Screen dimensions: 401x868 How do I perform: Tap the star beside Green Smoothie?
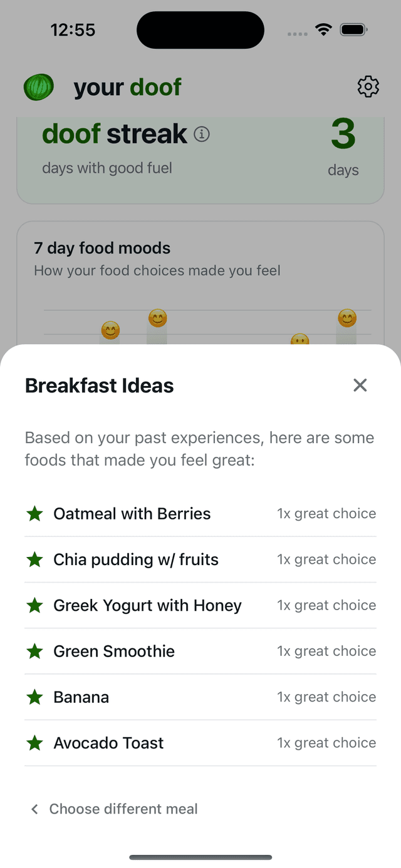coord(34,651)
